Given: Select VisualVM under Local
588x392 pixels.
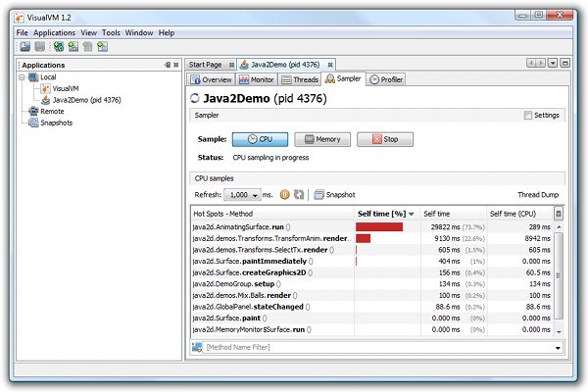Looking at the screenshot, I should pyautogui.click(x=66, y=88).
